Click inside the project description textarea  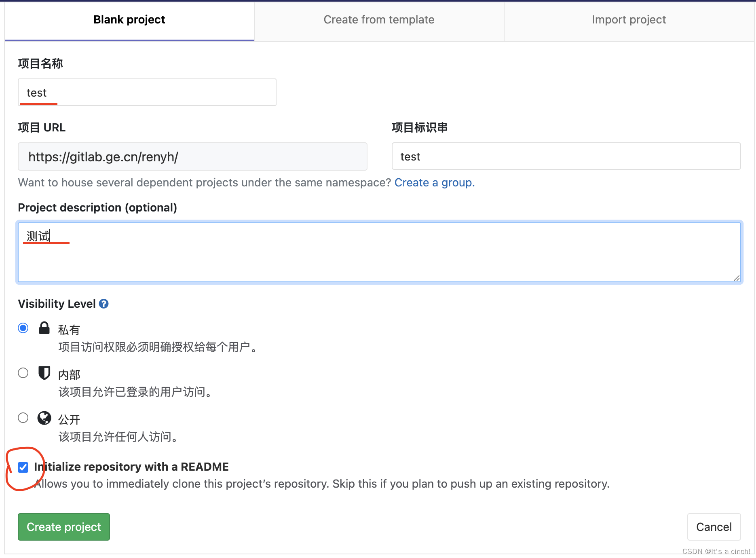point(364,253)
